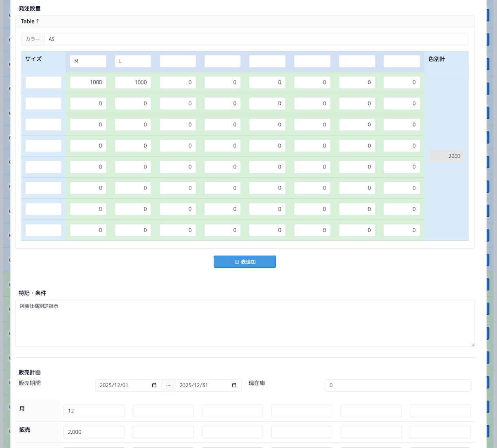Focus the 色別計 total field 2000

tap(446, 156)
